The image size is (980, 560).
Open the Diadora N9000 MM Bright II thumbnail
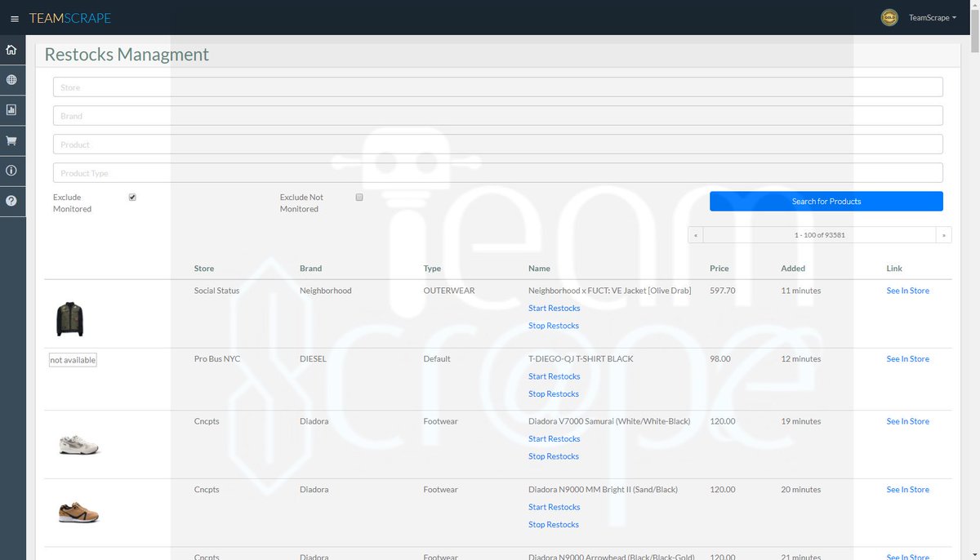pyautogui.click(x=79, y=513)
